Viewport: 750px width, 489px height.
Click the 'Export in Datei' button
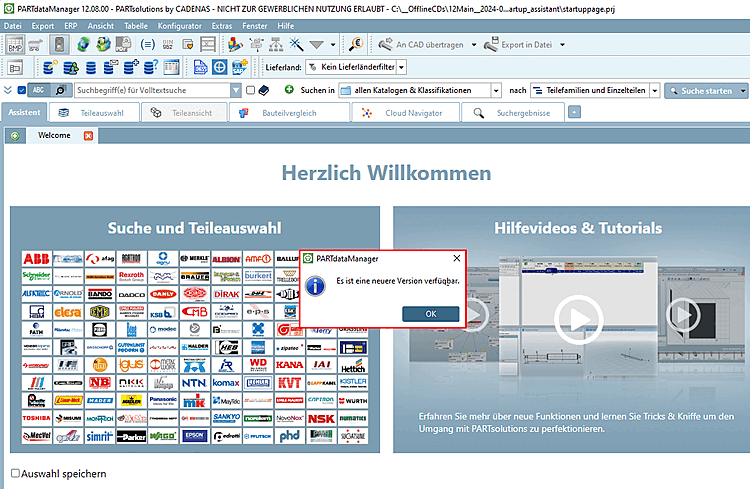[x=518, y=44]
